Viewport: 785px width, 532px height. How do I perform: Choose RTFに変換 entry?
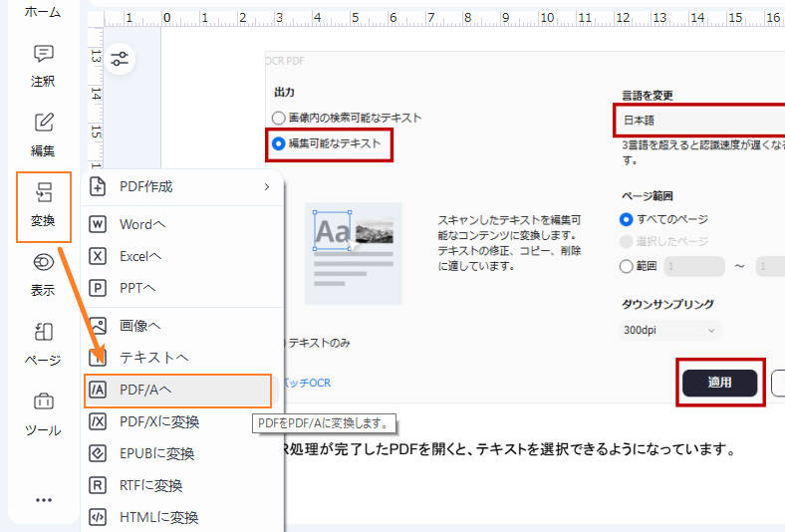pos(182,485)
